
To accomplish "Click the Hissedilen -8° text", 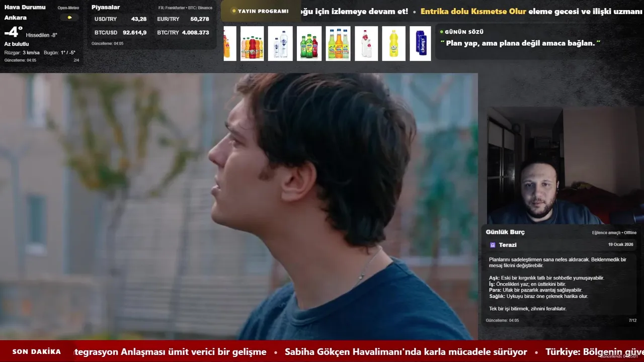I will tap(42, 35).
